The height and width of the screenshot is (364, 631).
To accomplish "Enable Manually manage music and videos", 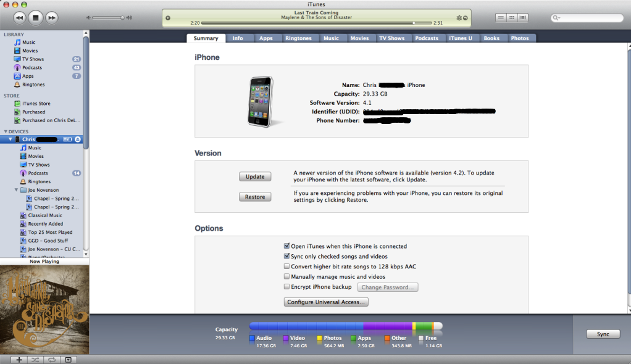I will pos(286,276).
